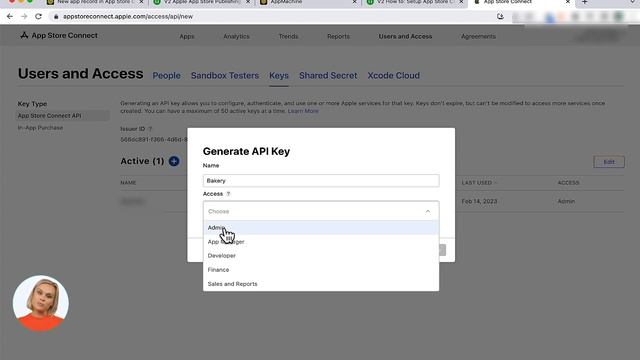This screenshot has height=360, width=640.
Task: Go to Analytics in top navigation
Action: [x=236, y=36]
